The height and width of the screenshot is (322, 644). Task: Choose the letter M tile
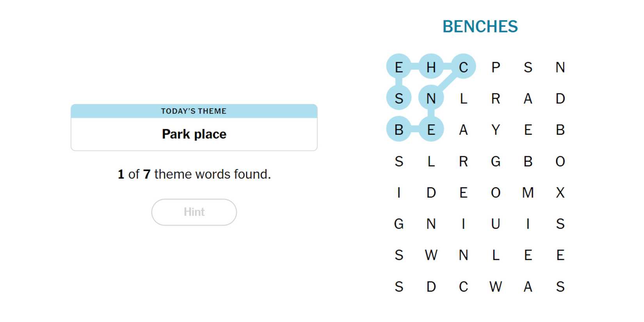click(528, 192)
